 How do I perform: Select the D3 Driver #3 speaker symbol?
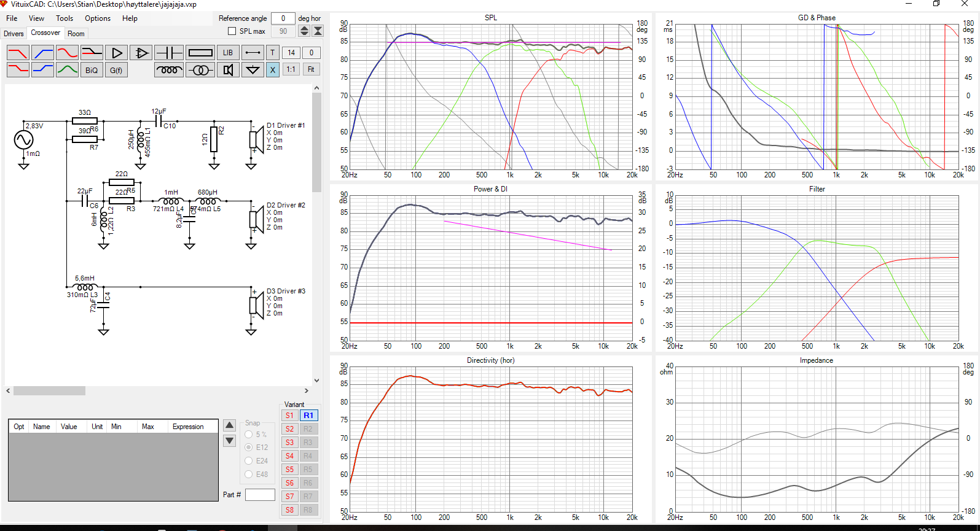coord(256,306)
